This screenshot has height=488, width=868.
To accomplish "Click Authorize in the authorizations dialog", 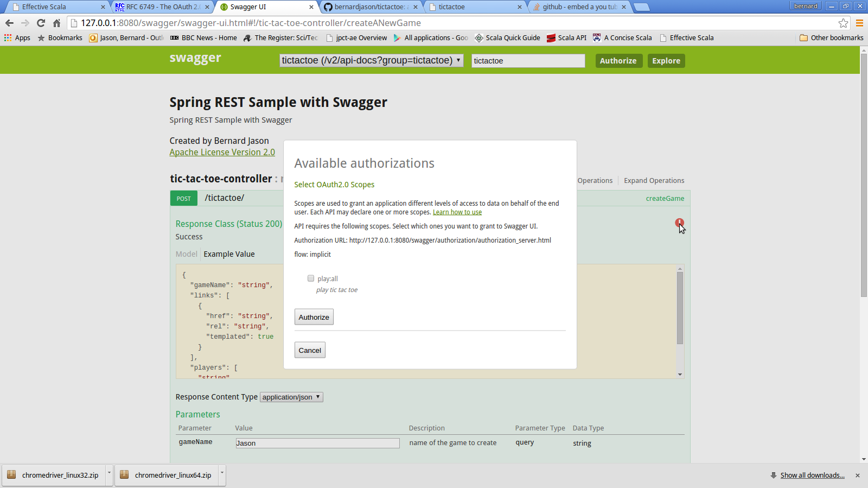I will point(314,317).
